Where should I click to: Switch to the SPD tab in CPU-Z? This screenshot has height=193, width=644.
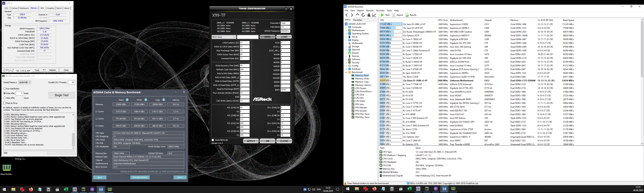[42, 8]
